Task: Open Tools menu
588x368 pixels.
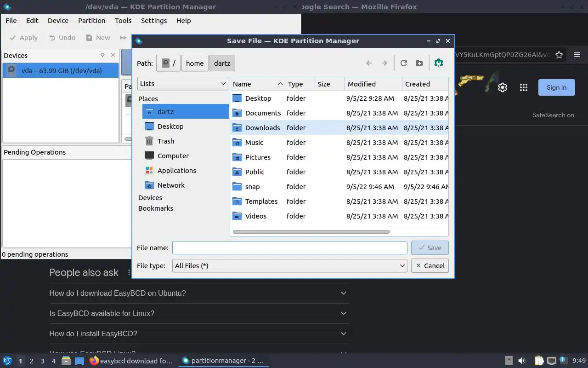Action: tap(123, 20)
